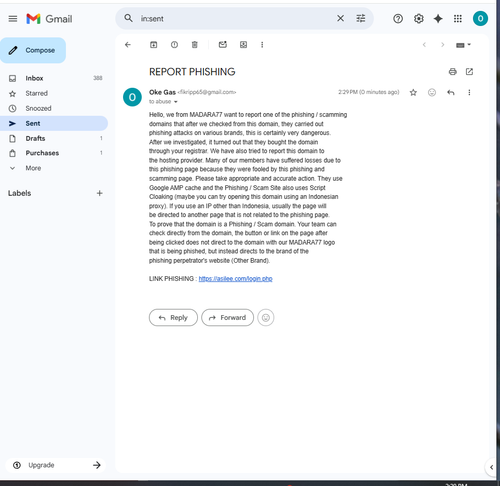Click the search magnifier icon
Viewport: 500px width, 486px height.
click(x=128, y=18)
